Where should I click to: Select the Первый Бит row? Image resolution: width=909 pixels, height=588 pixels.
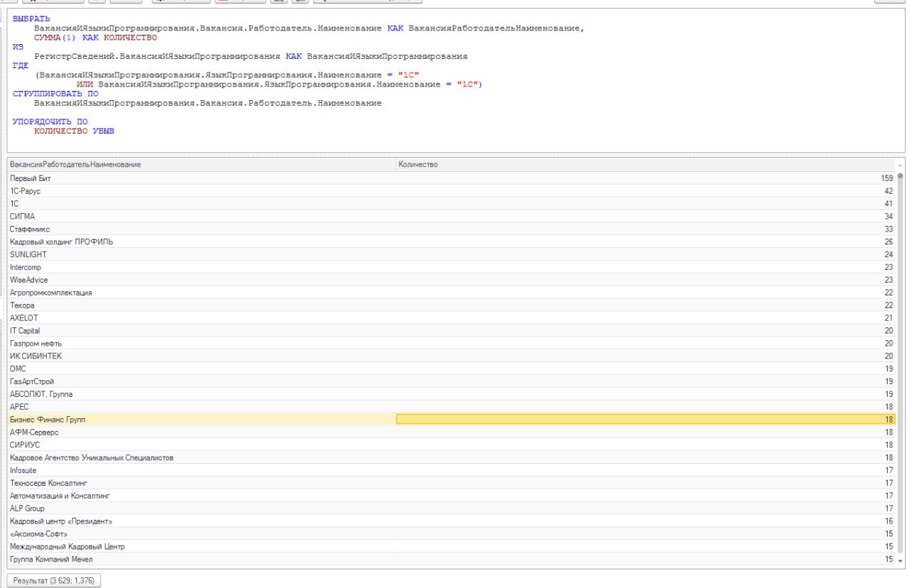pos(451,178)
